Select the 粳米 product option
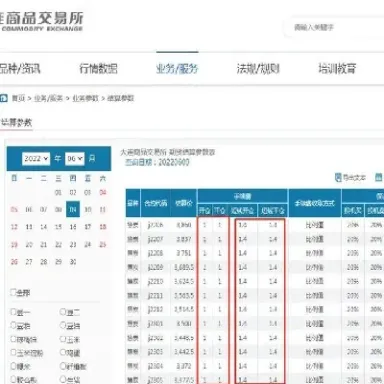The height and width of the screenshot is (384, 384). (x=13, y=366)
